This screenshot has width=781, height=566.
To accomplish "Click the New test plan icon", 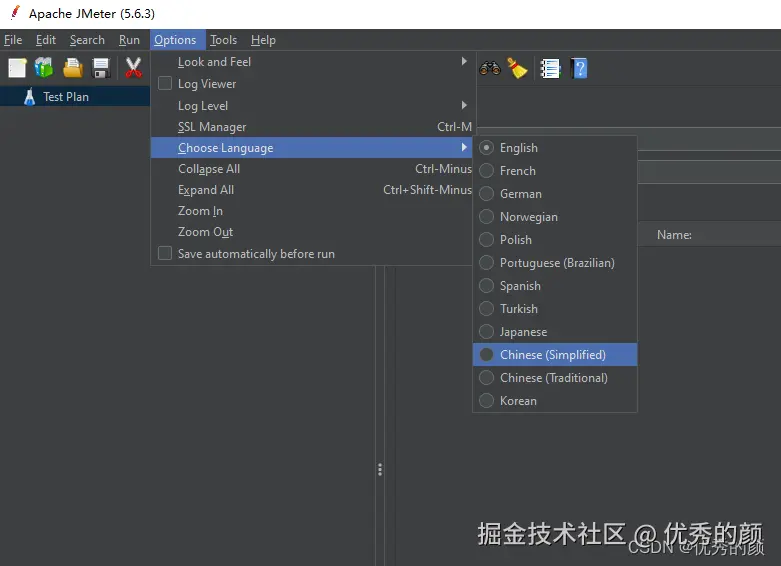I will click(x=17, y=68).
